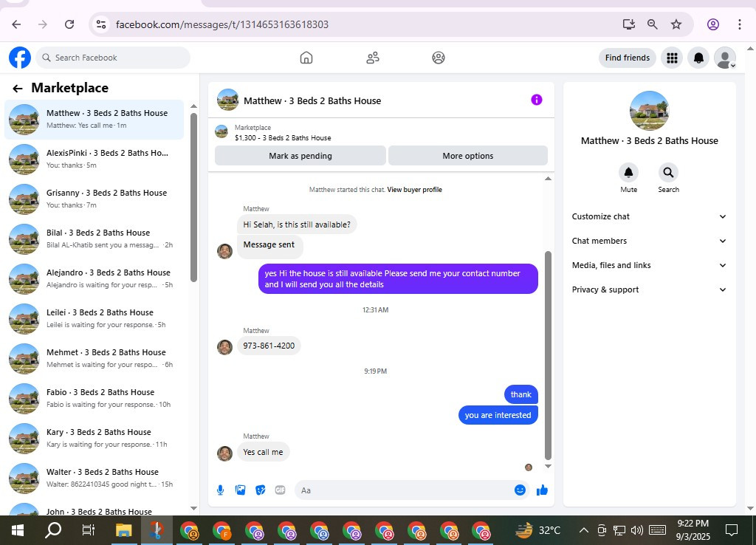756x545 pixels.
Task: Open the $1,300 Marketplace listing link
Action: pos(283,138)
